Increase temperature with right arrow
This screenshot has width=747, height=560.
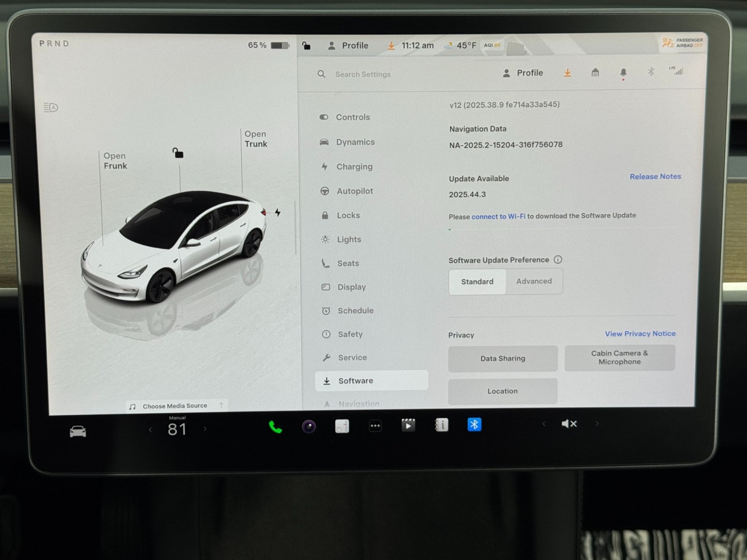click(x=205, y=428)
